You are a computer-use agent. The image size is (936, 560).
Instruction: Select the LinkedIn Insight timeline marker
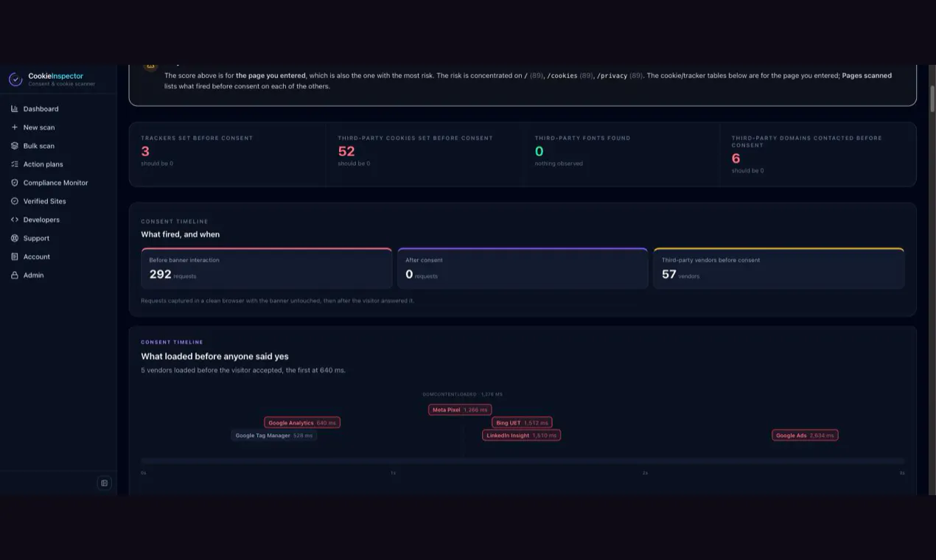pyautogui.click(x=522, y=435)
